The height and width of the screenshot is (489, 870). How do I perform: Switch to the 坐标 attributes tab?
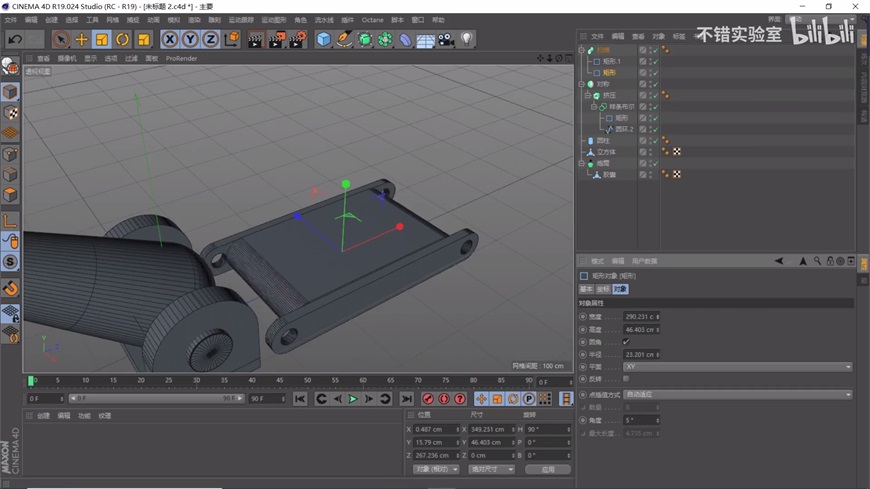click(603, 289)
